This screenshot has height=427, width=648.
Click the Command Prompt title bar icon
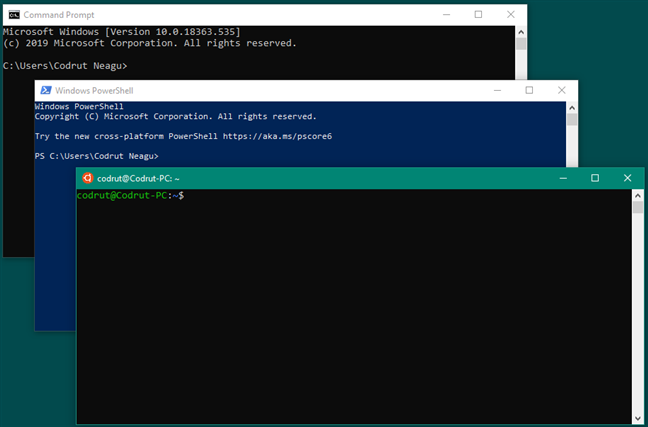tap(12, 14)
